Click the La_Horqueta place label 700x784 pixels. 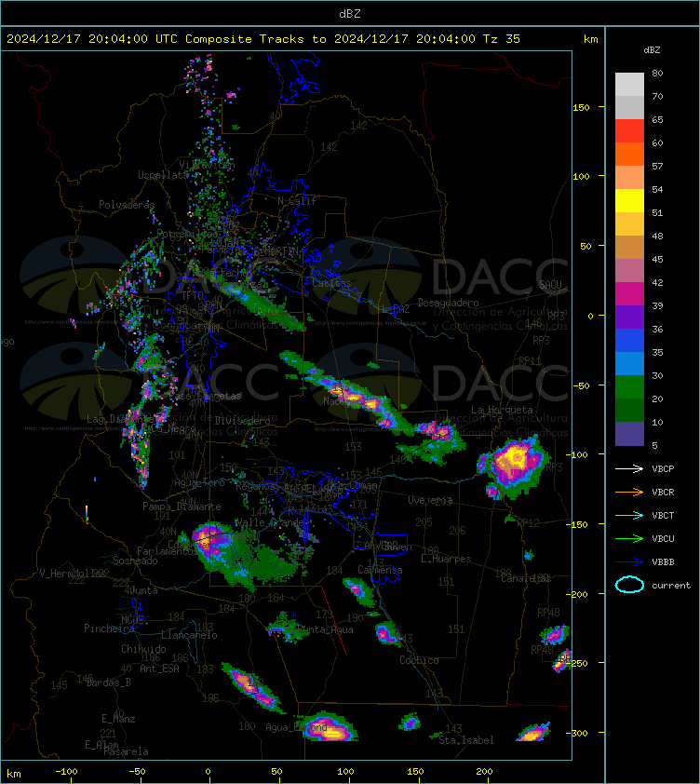502,410
